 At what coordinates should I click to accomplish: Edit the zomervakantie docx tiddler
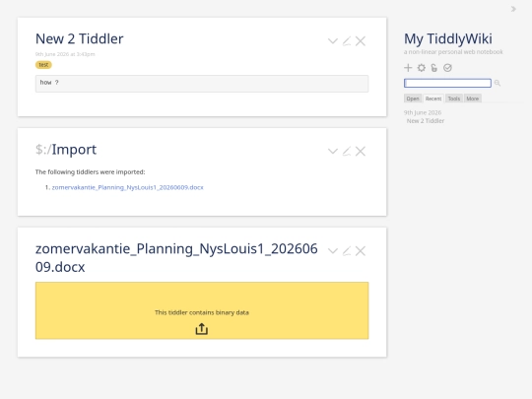347,251
